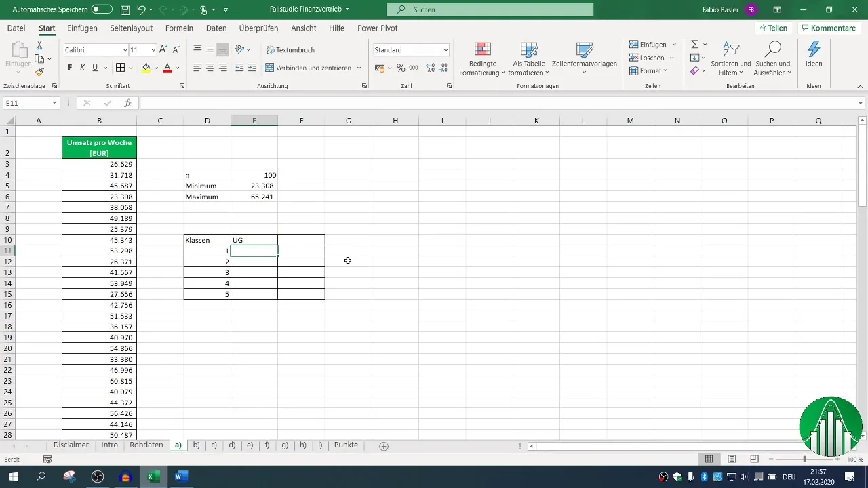Add new sheet with plus icon
Image resolution: width=868 pixels, height=488 pixels.
click(384, 446)
